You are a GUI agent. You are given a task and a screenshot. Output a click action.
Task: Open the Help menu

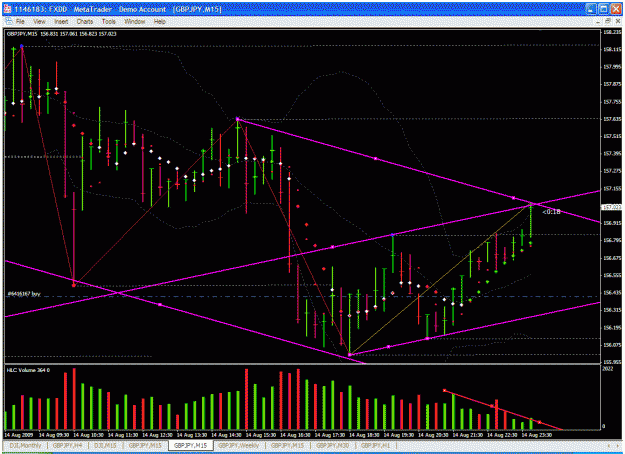(x=159, y=22)
